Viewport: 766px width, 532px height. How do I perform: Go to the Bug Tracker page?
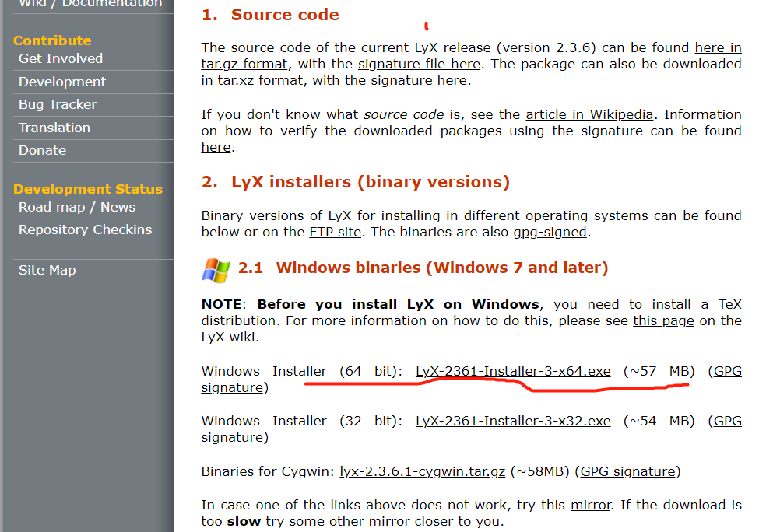[x=58, y=104]
